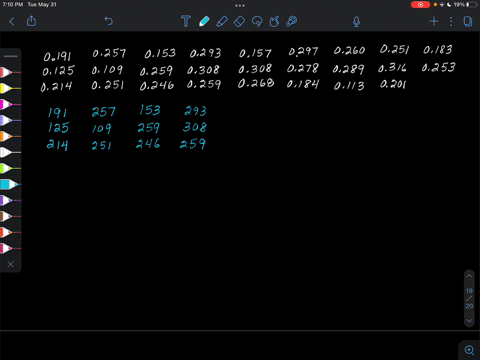Tap handwritten value 0.253
The image size is (480, 360).
(x=438, y=67)
